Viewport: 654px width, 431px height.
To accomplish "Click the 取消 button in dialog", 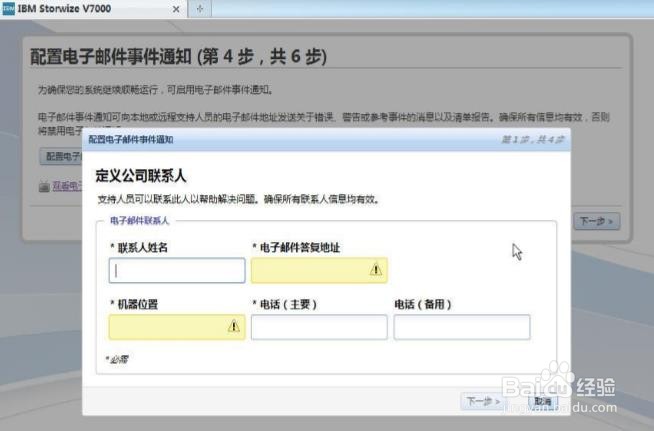I will click(543, 401).
